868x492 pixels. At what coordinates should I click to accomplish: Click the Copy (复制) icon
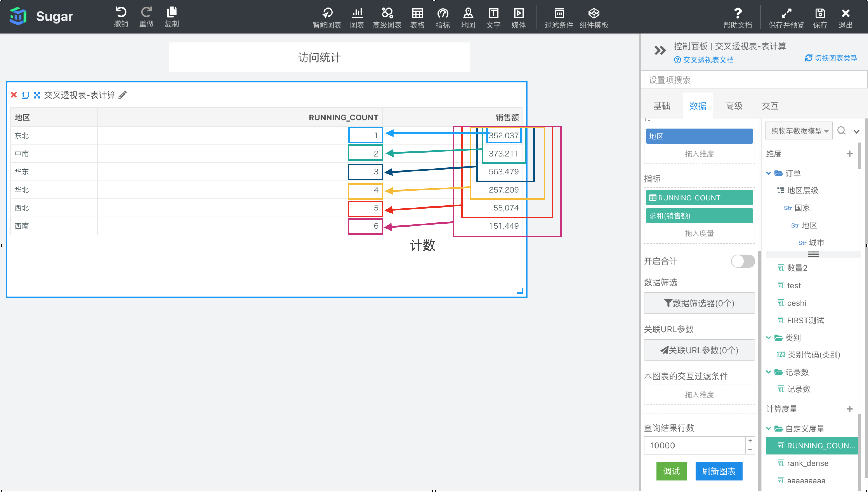click(x=172, y=17)
